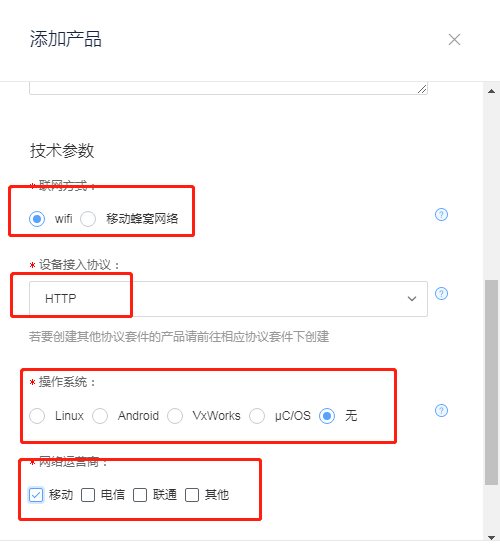Check the 电信 operator checkbox
Viewport: 500px width, 550px height.
88,495
